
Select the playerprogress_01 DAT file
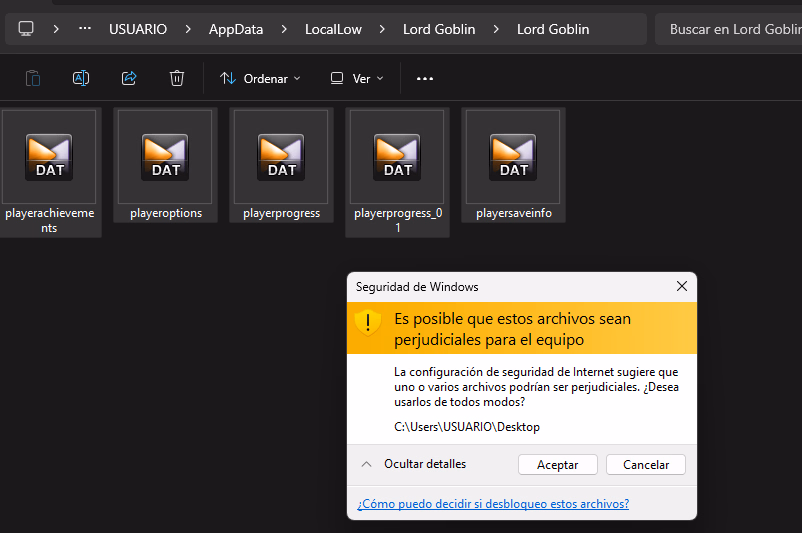tap(398, 171)
